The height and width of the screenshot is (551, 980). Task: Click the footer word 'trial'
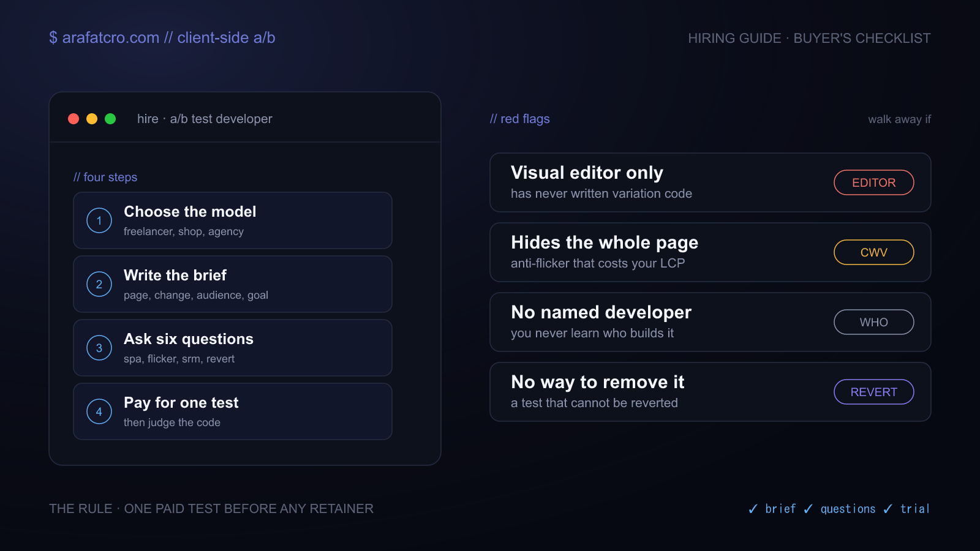click(915, 509)
